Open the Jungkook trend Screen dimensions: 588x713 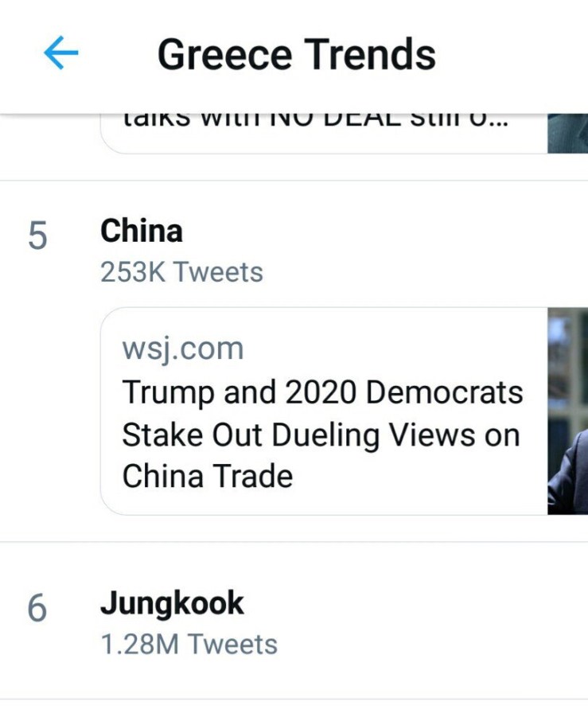tap(172, 604)
